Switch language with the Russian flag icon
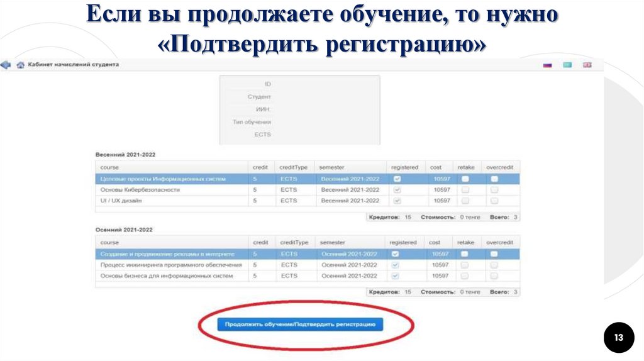 click(x=548, y=65)
